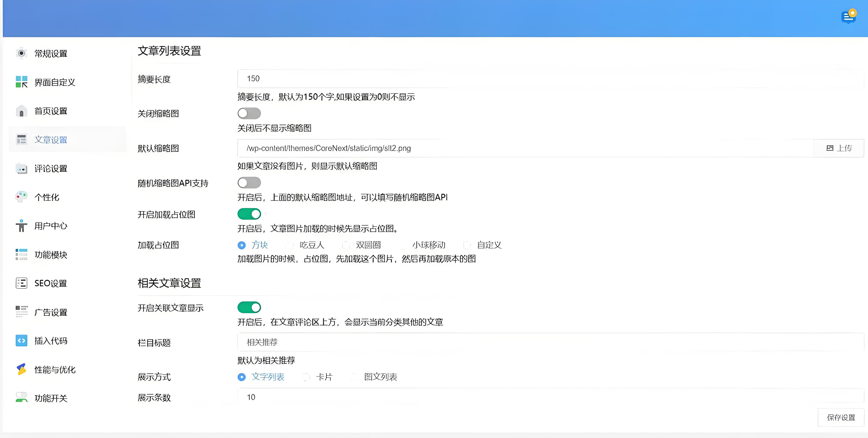
Task: Select 评论设置 in the sidebar
Action: [x=51, y=168]
